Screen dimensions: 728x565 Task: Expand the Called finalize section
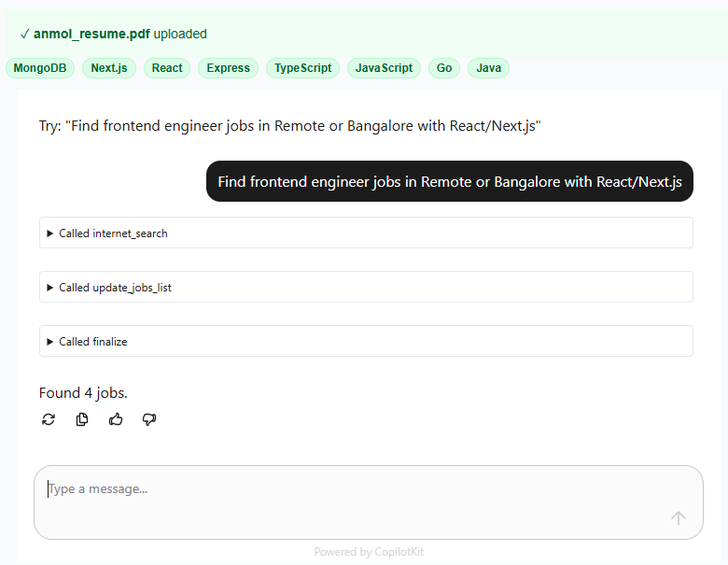(366, 342)
